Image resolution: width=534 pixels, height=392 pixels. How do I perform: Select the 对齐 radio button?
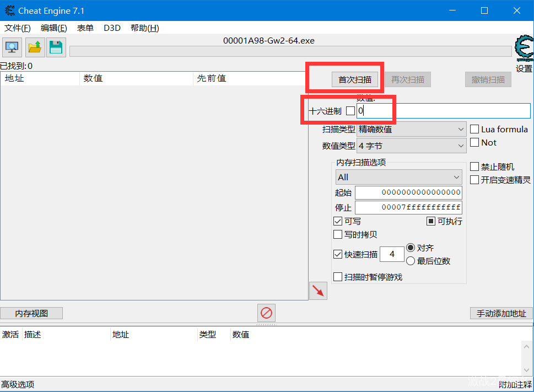(411, 248)
